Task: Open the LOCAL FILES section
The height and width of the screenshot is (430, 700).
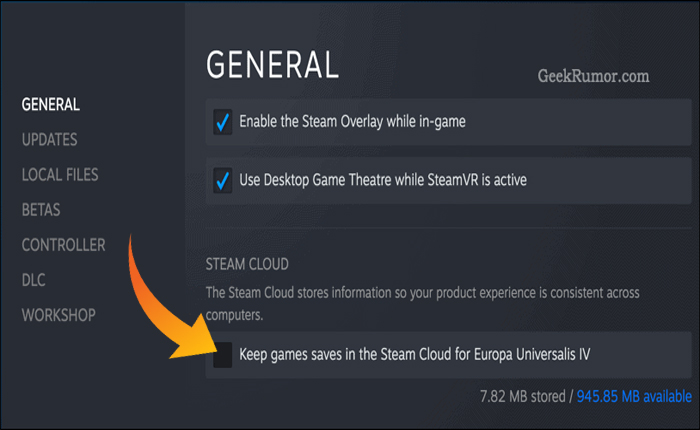Action: [x=60, y=175]
